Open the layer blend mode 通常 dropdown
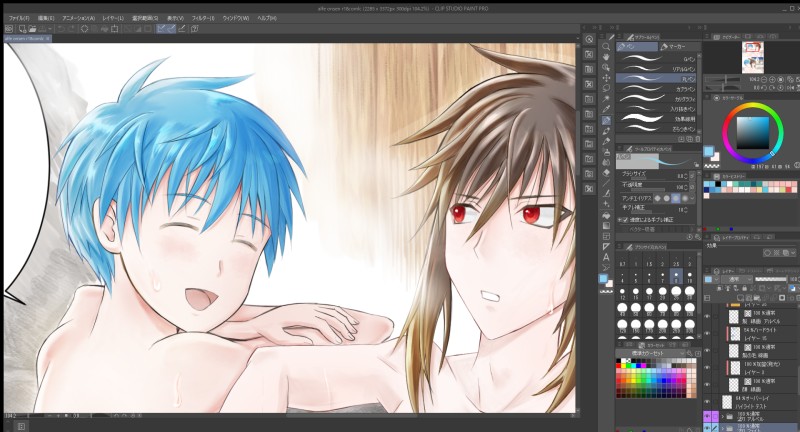 736,279
